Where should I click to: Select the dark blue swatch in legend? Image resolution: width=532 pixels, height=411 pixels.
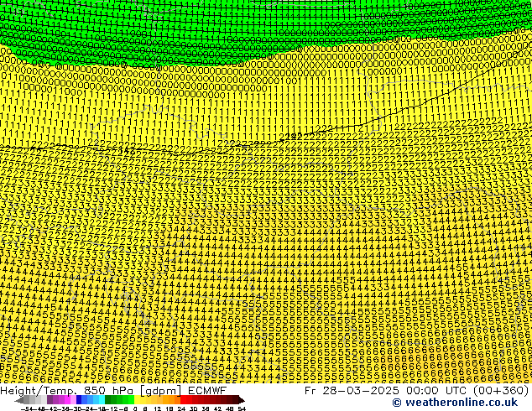pos(80,400)
